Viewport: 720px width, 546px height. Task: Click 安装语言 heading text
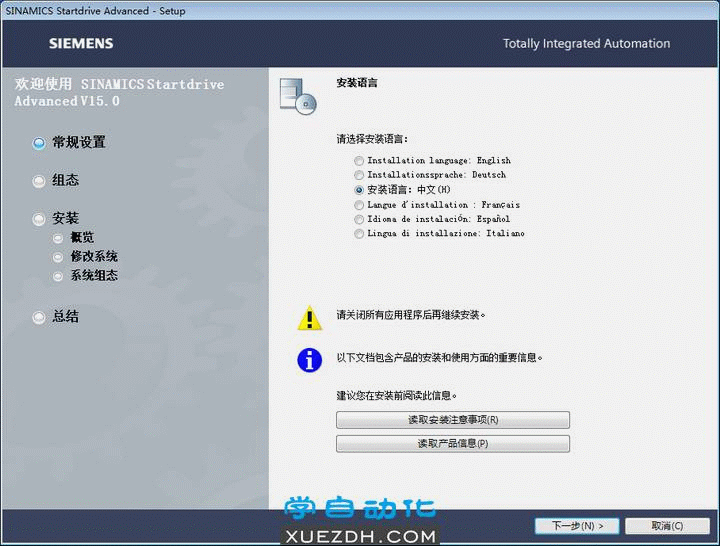pos(357,83)
